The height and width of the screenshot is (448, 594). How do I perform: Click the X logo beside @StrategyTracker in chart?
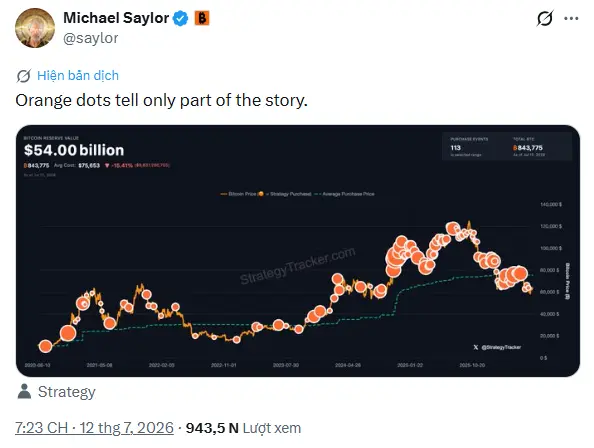(476, 347)
